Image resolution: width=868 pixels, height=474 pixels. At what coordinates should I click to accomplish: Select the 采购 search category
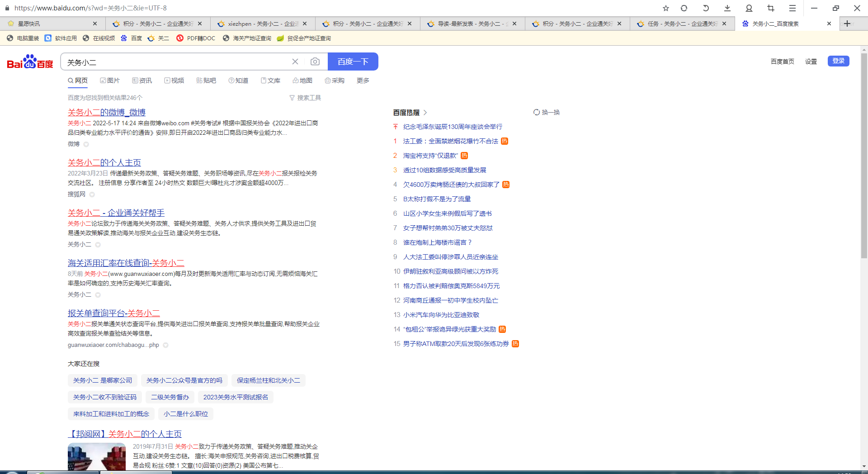pyautogui.click(x=335, y=81)
